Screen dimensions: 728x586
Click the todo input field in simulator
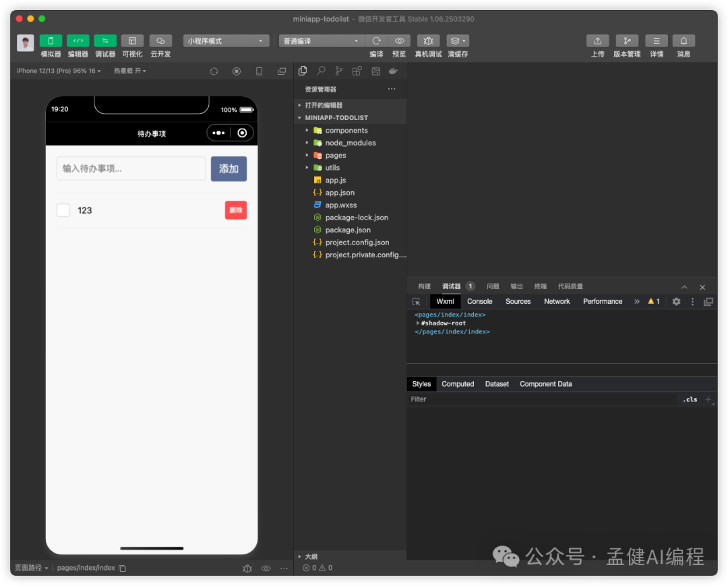[x=131, y=168]
